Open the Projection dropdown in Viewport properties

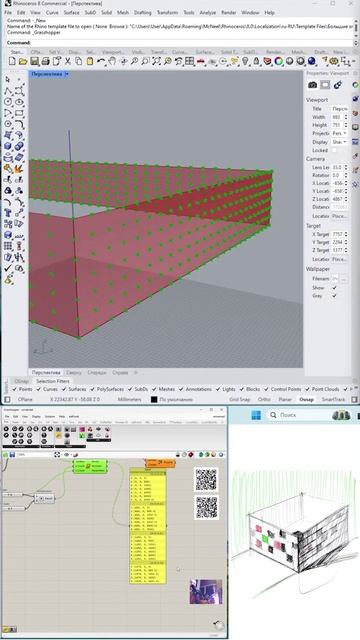[x=340, y=133]
